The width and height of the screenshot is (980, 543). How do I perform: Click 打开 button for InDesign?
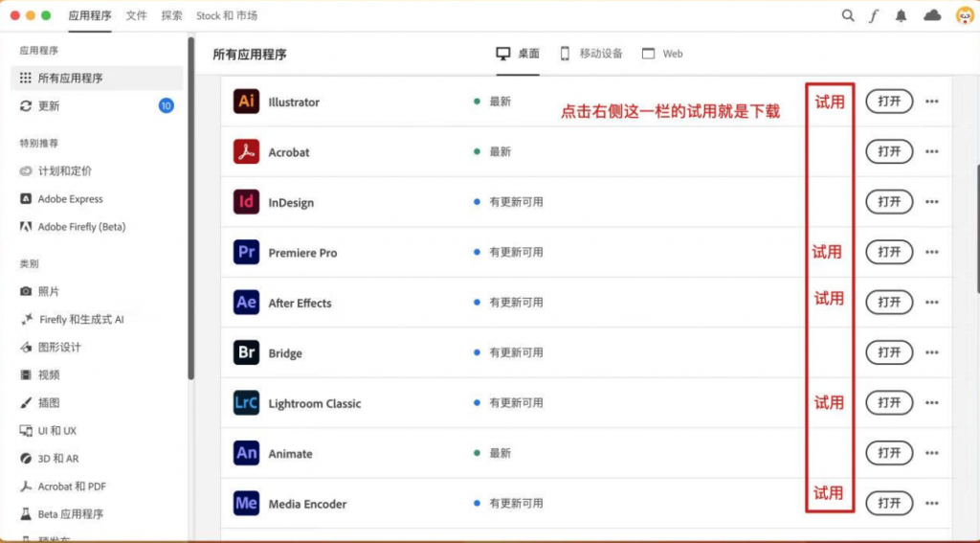coord(889,202)
